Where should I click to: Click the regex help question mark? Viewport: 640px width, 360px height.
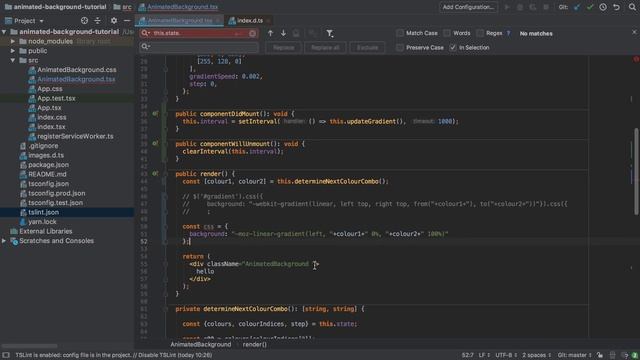coord(508,33)
